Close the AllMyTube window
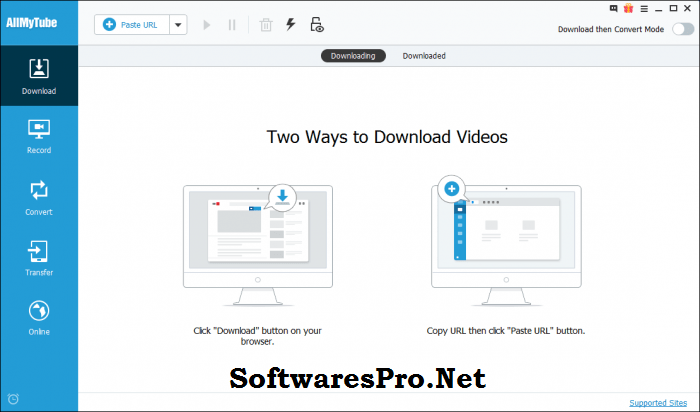The image size is (700, 412). [688, 8]
